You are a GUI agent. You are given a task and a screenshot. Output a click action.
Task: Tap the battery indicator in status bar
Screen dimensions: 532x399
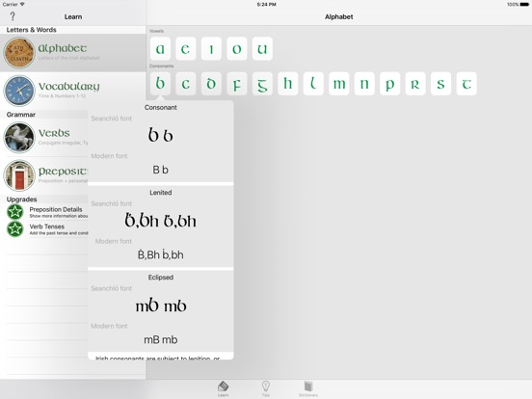click(524, 5)
